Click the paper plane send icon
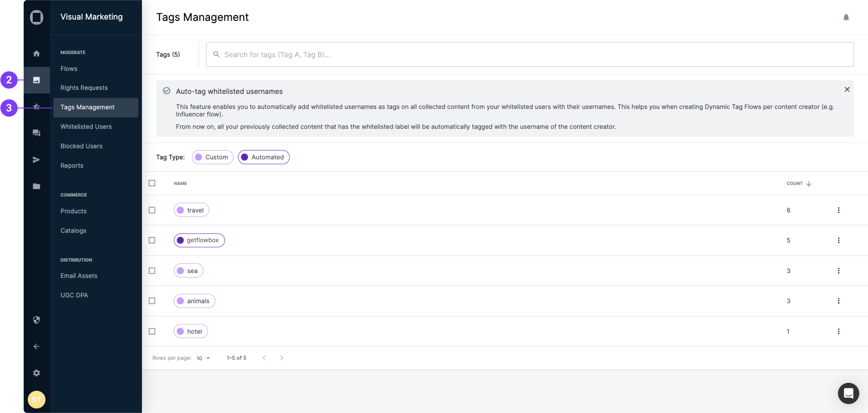This screenshot has width=868, height=413. (x=36, y=160)
